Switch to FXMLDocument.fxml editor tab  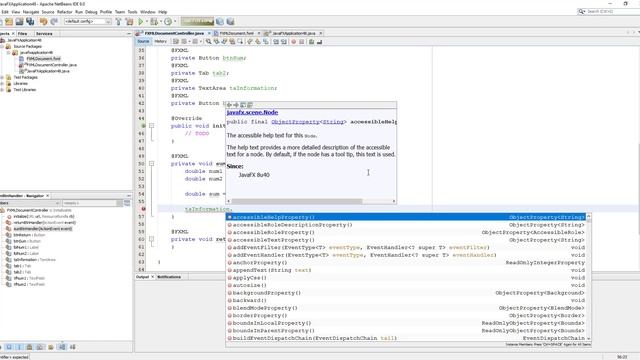coord(237,33)
